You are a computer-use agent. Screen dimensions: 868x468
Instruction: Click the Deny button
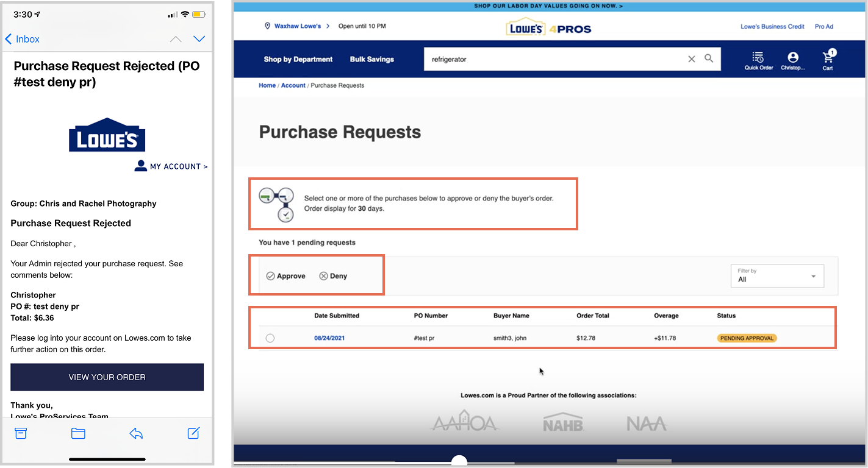click(333, 276)
